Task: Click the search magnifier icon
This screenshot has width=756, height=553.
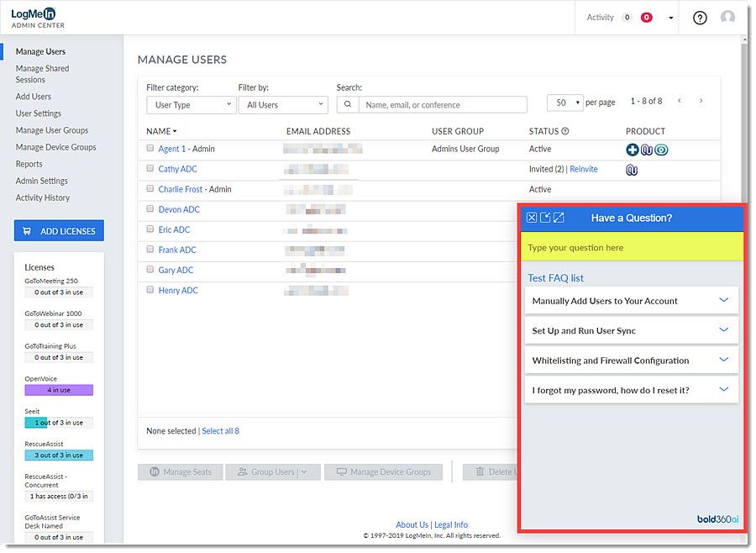Action: pyautogui.click(x=348, y=104)
